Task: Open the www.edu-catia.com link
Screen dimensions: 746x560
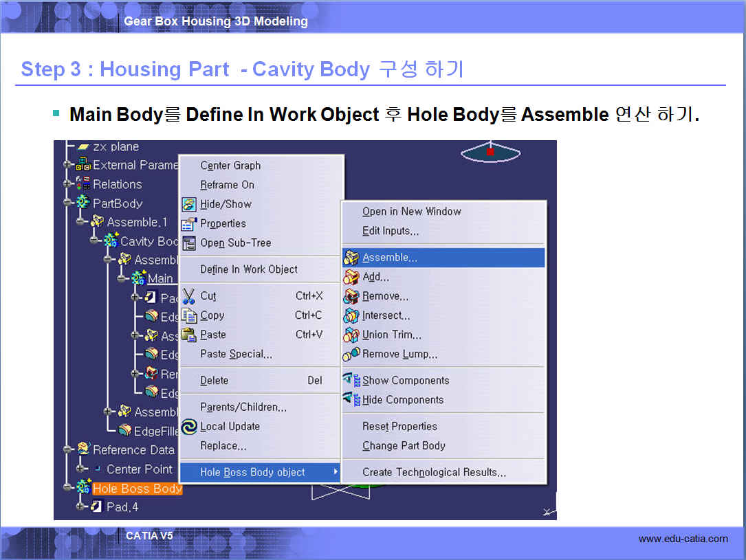Action: click(x=683, y=539)
